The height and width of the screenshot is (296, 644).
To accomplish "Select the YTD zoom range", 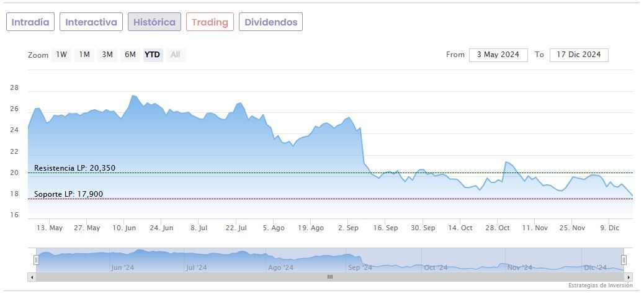I will click(x=153, y=55).
